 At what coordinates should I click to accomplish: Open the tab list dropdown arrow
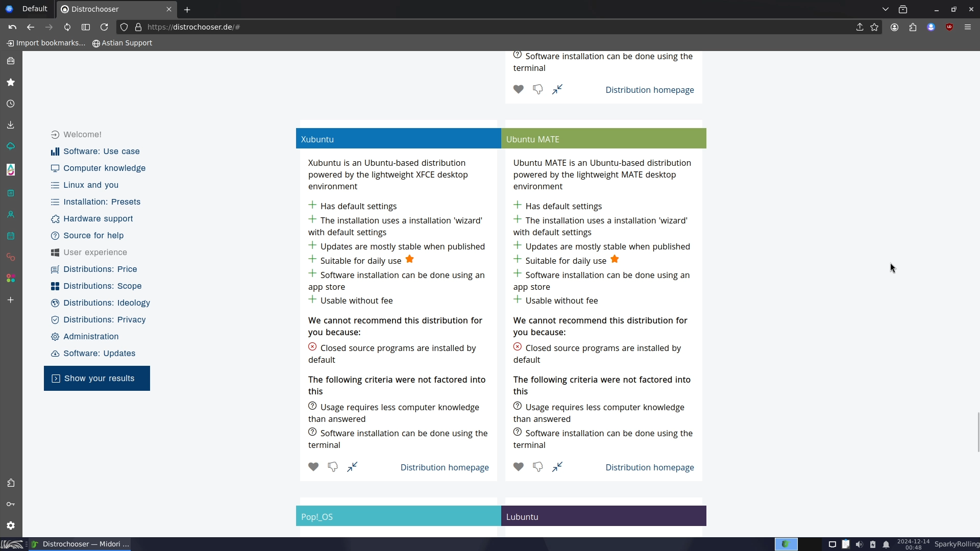coord(886,9)
